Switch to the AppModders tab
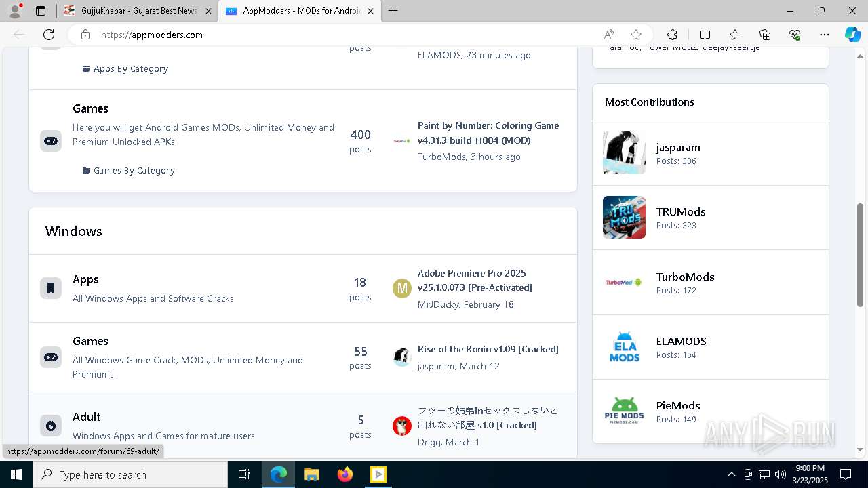The height and width of the screenshot is (488, 868). [298, 11]
